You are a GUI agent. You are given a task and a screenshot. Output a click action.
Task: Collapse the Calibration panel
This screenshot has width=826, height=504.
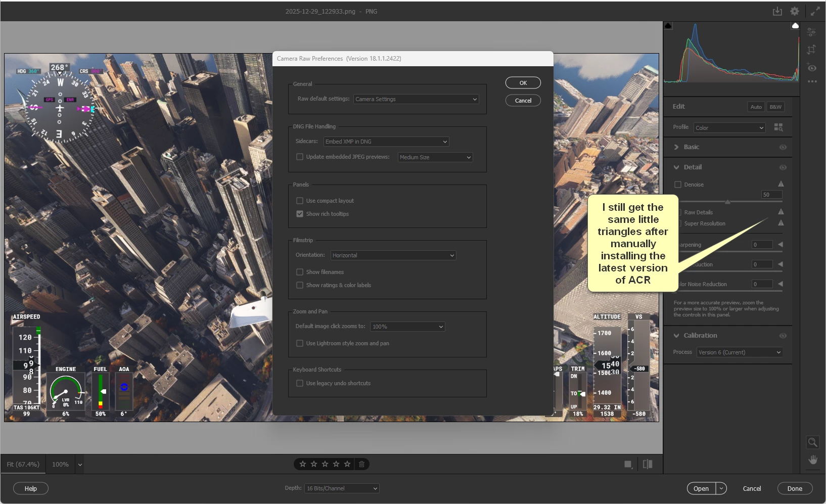[x=676, y=336]
